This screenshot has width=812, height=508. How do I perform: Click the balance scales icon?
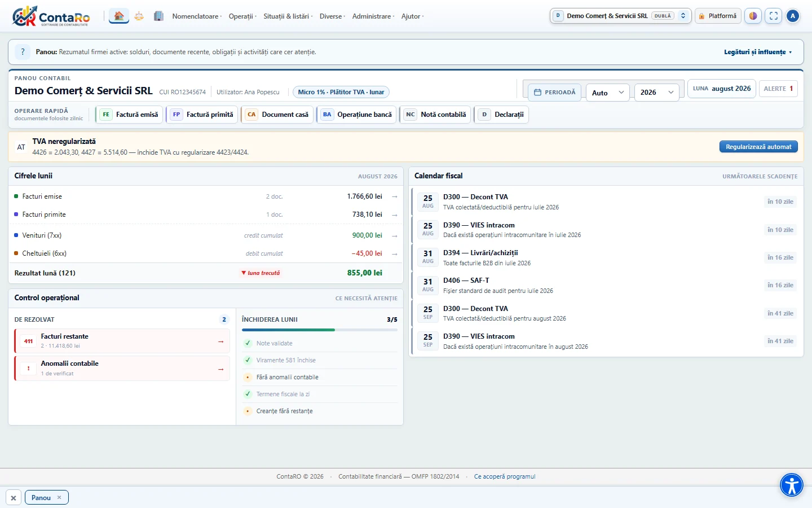[x=139, y=16]
